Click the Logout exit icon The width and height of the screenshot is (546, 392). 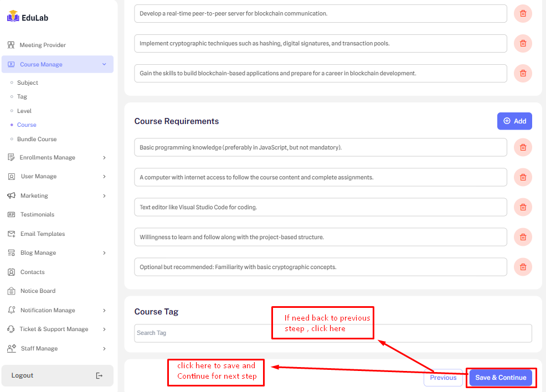[x=99, y=375]
